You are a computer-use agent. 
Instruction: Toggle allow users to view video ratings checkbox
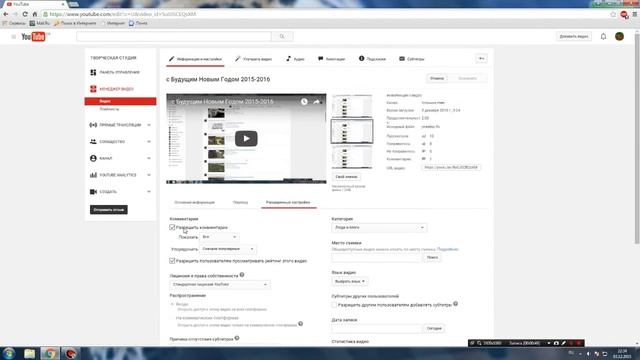coord(172,260)
